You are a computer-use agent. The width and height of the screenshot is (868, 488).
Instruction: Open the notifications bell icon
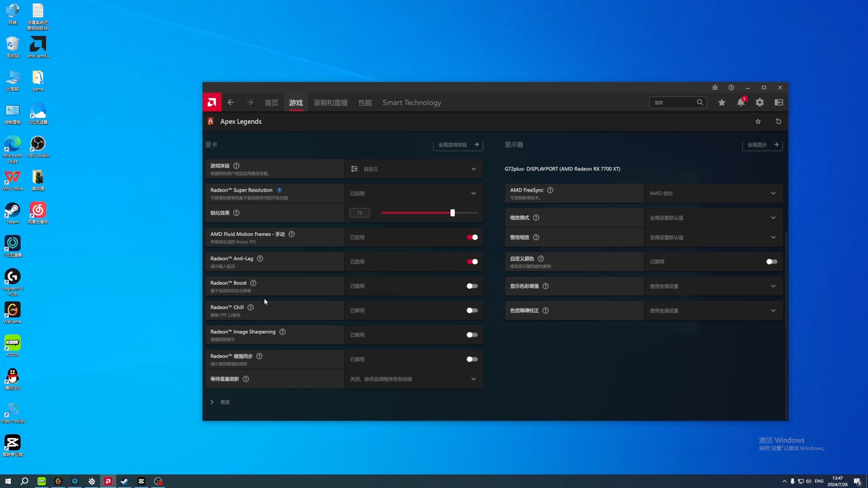tap(741, 103)
